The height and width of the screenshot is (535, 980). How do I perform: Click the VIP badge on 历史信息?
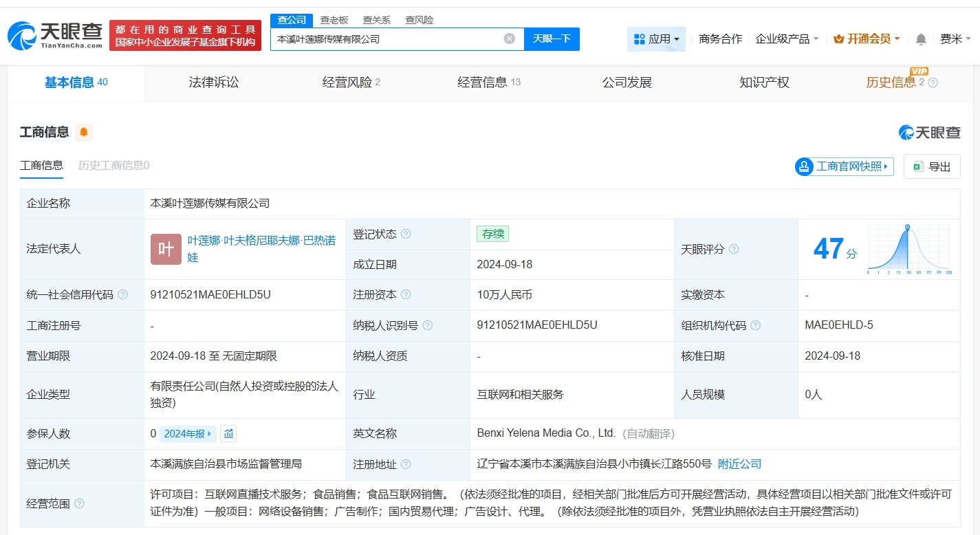919,71
